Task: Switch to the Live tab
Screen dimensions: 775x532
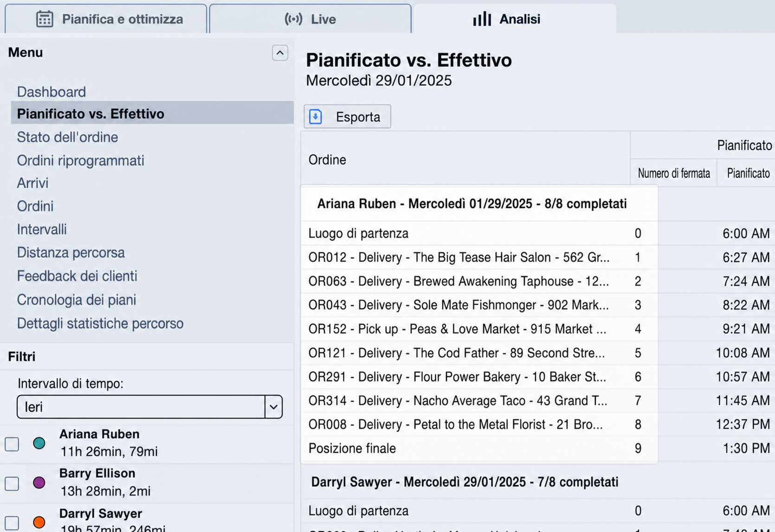Action: 310,19
